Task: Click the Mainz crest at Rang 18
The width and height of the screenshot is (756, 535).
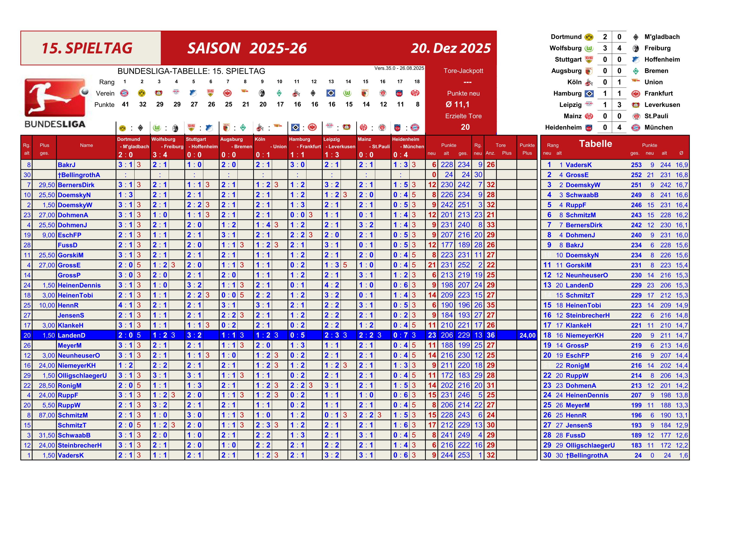Action: pyautogui.click(x=415, y=93)
